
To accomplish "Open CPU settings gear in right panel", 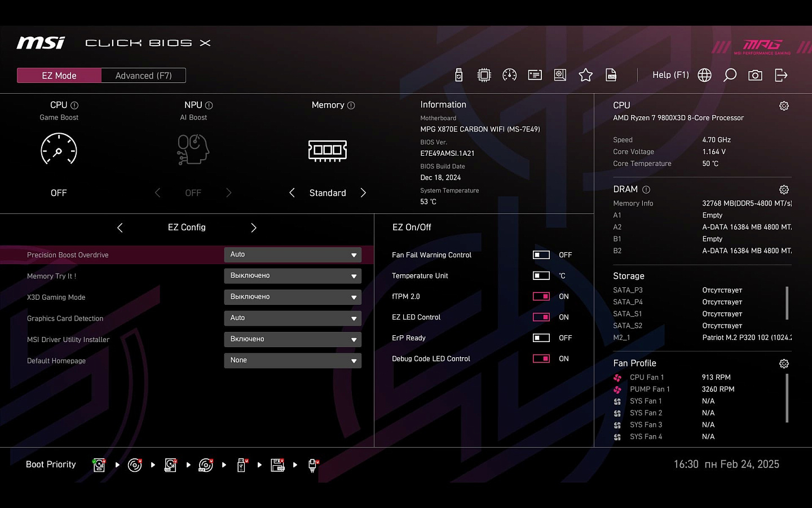I will 784,106.
